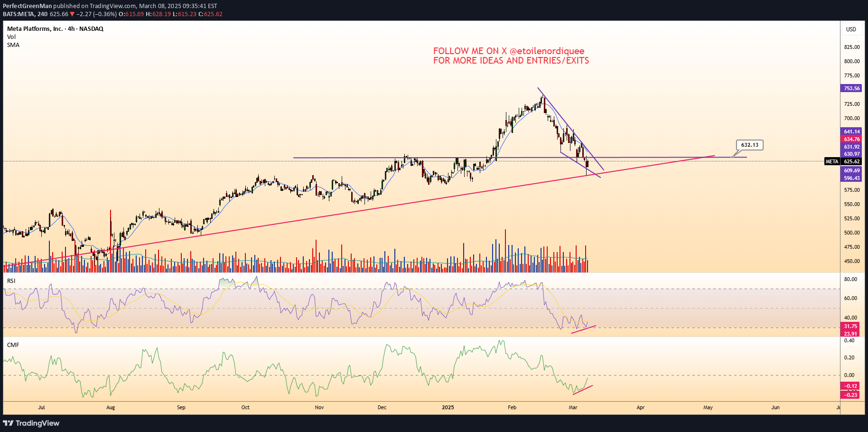Click the PerfectGreenMan author name
868x432 pixels.
click(27, 6)
